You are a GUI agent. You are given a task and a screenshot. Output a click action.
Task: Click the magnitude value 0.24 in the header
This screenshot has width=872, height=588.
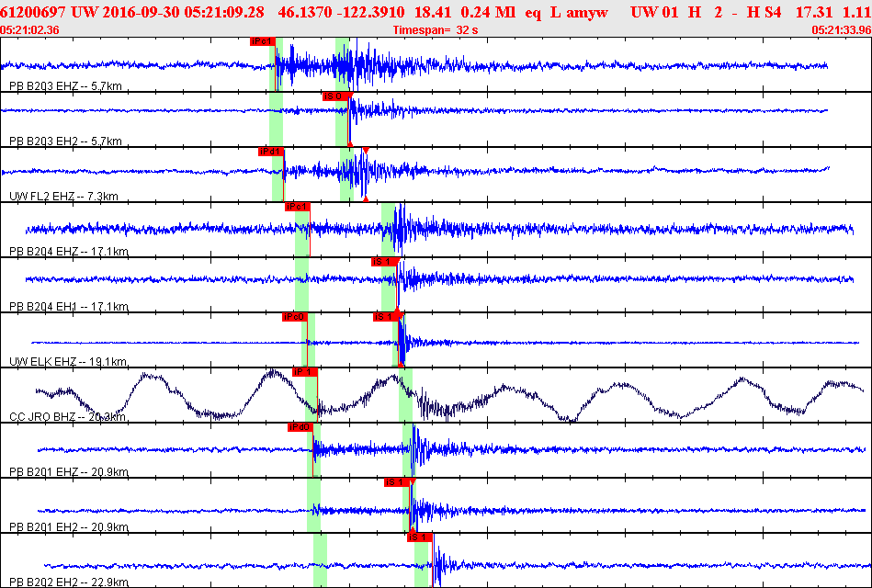pyautogui.click(x=476, y=12)
